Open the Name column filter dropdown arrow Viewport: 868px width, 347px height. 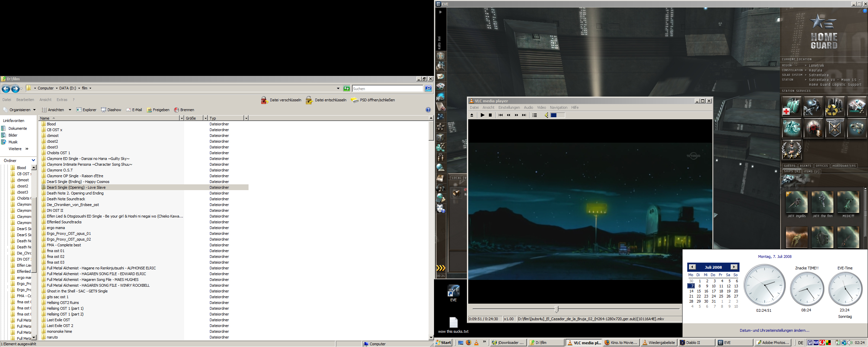tap(182, 118)
